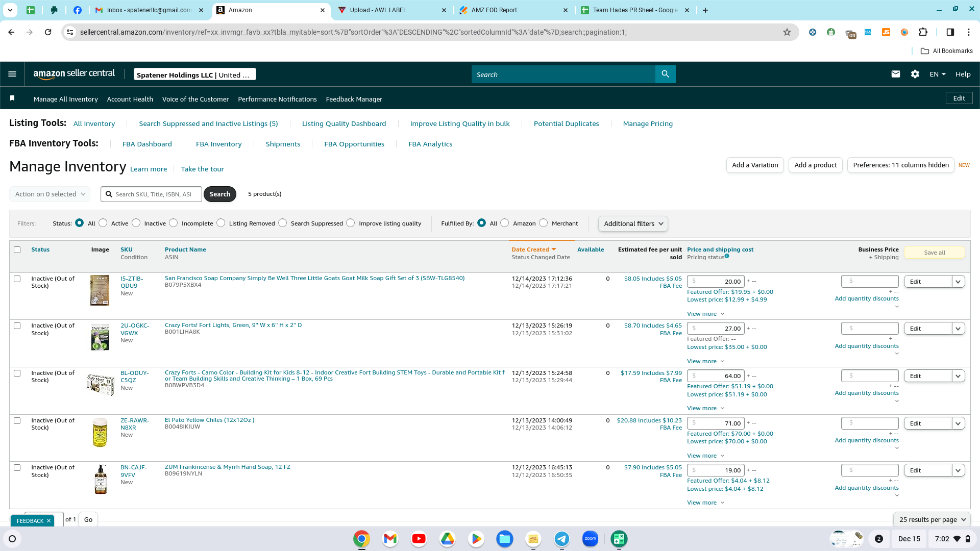Close the Feedback tag with the X
Screen dimensions: 980x551
(48, 521)
